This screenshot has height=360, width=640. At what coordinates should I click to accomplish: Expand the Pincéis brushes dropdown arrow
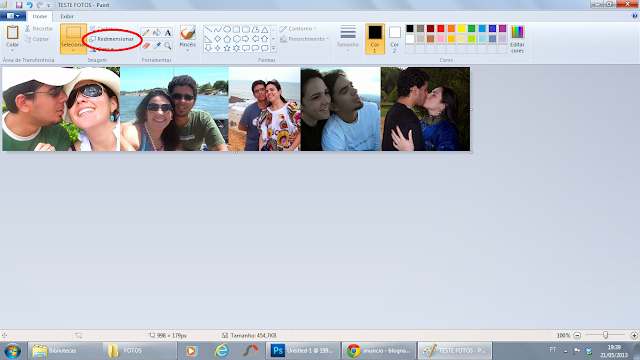pos(188,50)
